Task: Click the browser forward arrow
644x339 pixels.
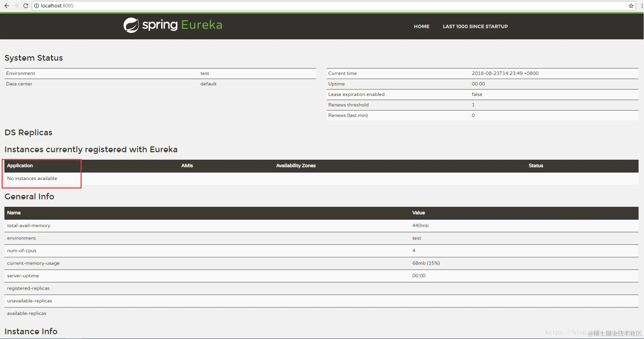Action: (16, 6)
